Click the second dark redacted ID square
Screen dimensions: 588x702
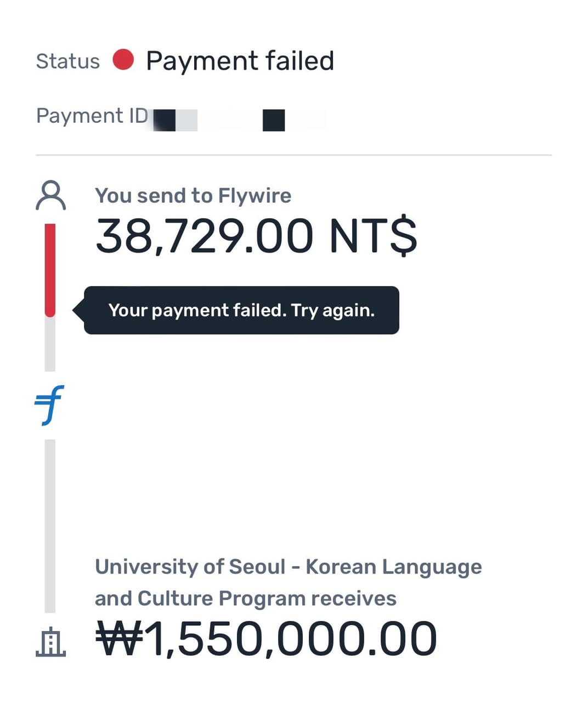coord(273,120)
